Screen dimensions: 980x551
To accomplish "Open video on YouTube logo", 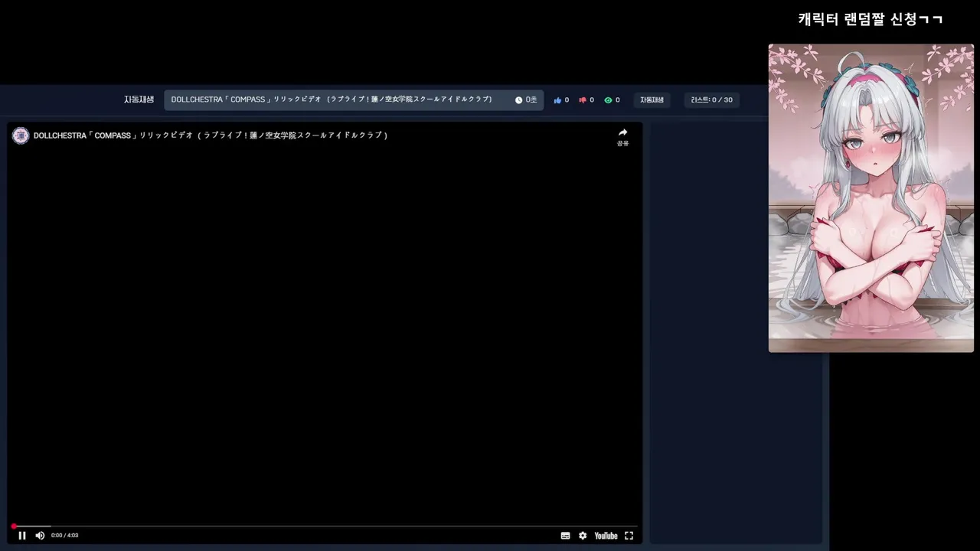I will (x=606, y=536).
